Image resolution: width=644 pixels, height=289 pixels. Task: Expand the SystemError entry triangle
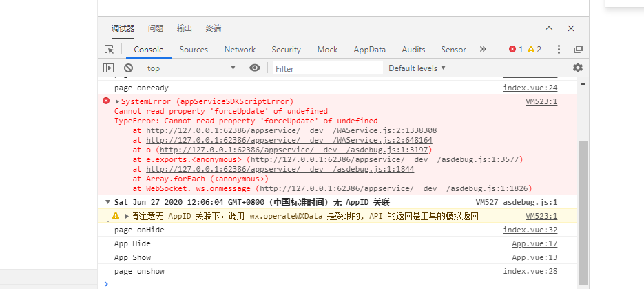(118, 101)
